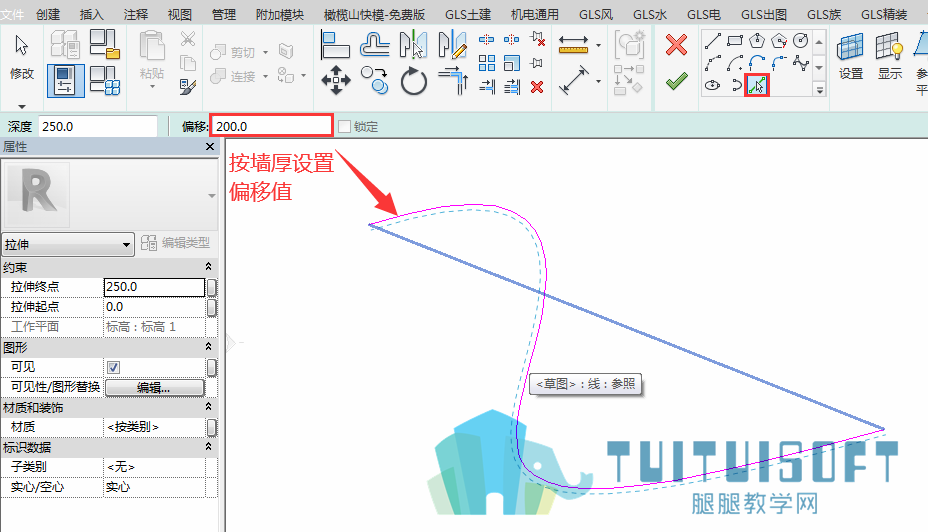Open Family Category and Parameters
Viewport: 928px width, 532px height.
pos(105,44)
